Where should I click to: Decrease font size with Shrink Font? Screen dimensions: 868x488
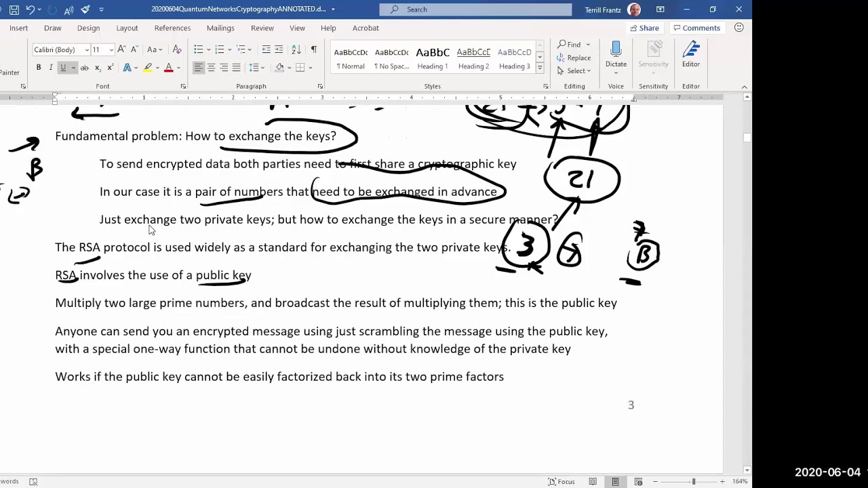point(134,49)
